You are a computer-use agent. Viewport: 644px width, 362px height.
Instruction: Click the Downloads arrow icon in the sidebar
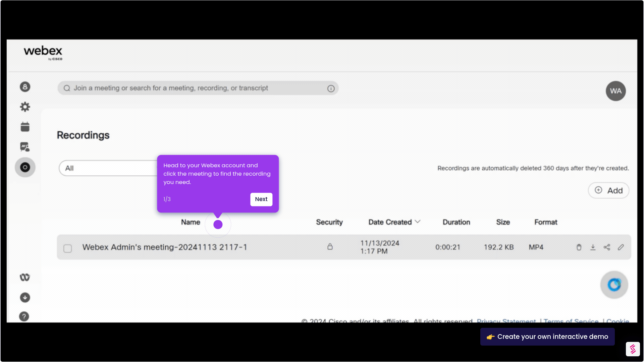[25, 298]
